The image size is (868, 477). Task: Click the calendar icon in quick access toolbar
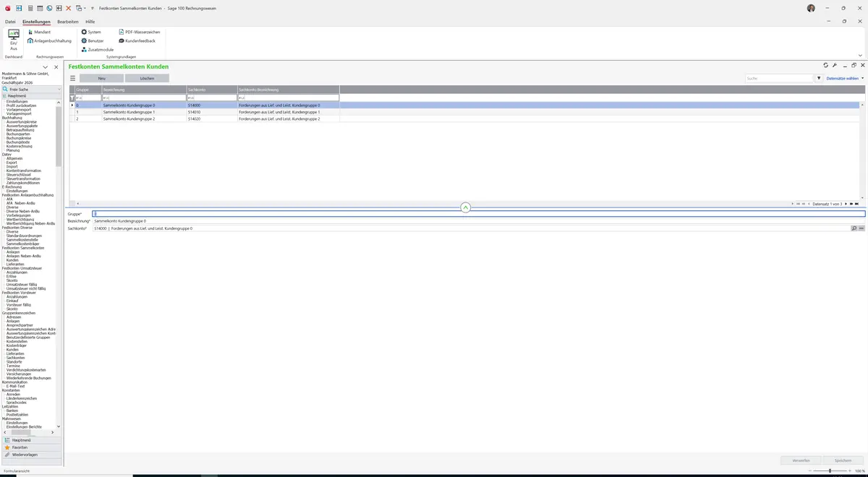pos(40,8)
